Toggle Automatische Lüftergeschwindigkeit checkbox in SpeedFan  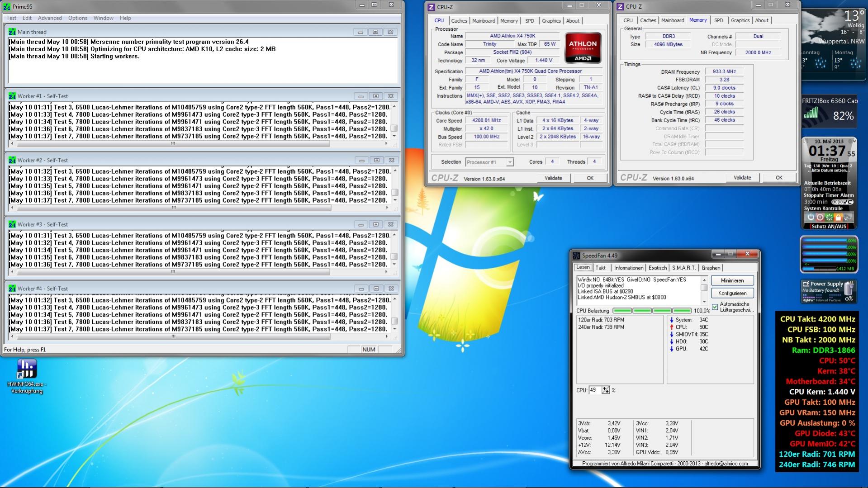click(715, 307)
